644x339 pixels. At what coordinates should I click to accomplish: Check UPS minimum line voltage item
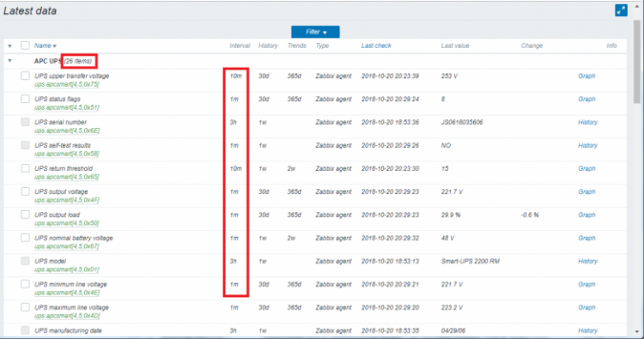click(x=25, y=284)
